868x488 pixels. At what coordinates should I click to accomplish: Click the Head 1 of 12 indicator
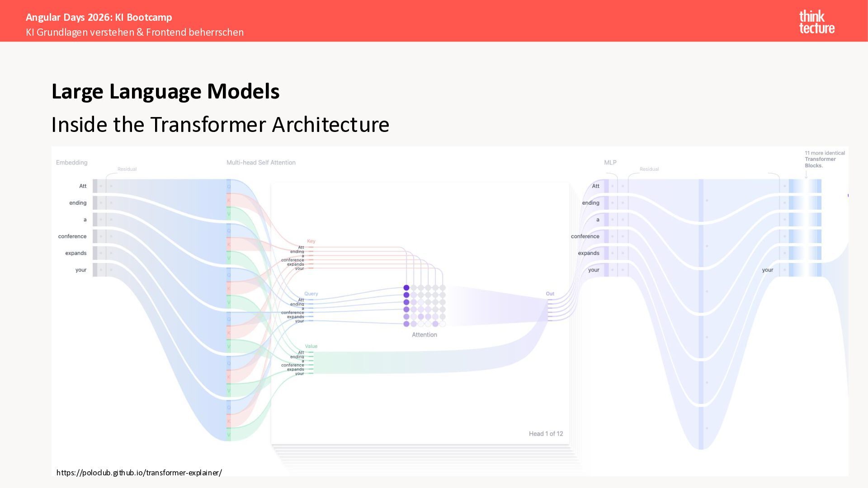[546, 434]
